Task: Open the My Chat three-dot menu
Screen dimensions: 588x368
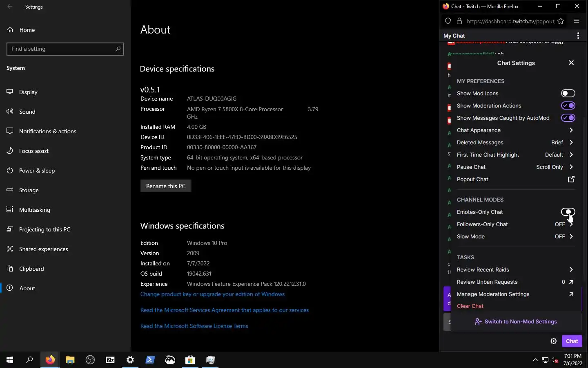Action: pos(578,36)
